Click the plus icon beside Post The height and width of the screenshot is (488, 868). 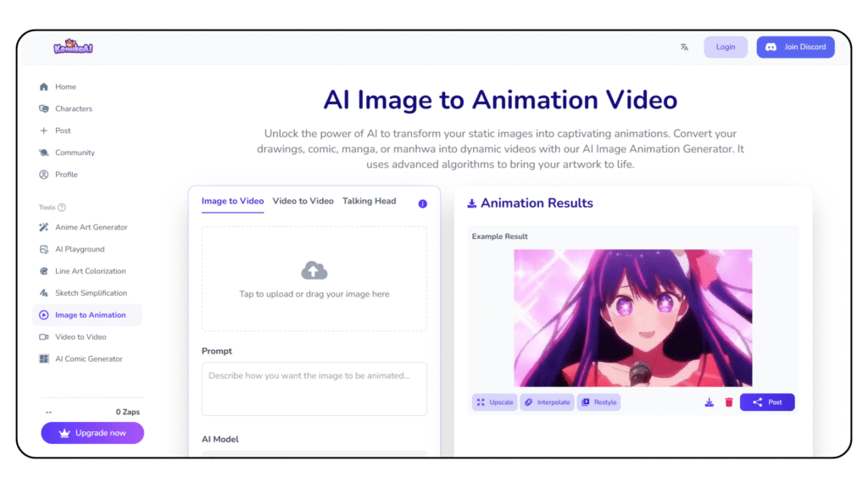coord(44,130)
